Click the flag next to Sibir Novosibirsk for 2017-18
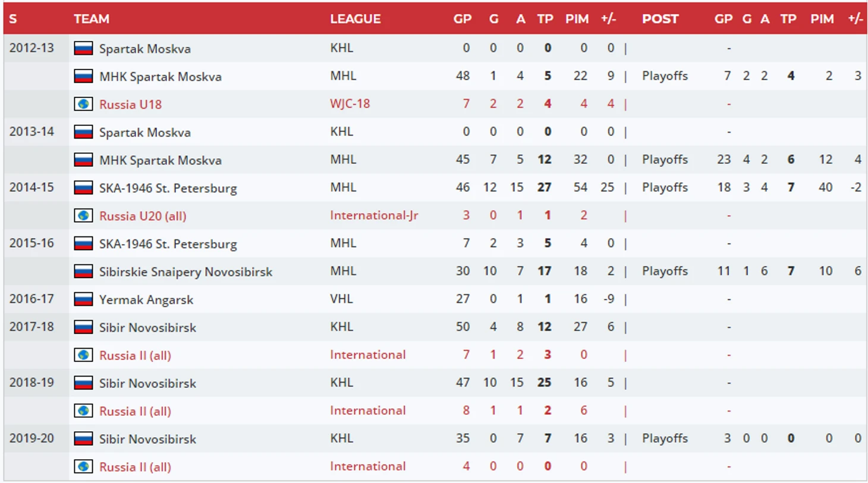This screenshot has width=868, height=483. [x=83, y=327]
